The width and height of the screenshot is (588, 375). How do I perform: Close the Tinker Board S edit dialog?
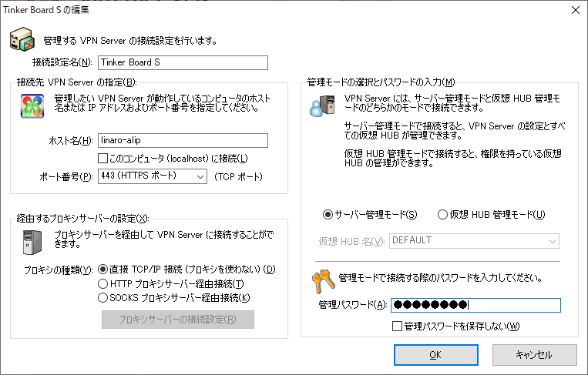point(576,10)
